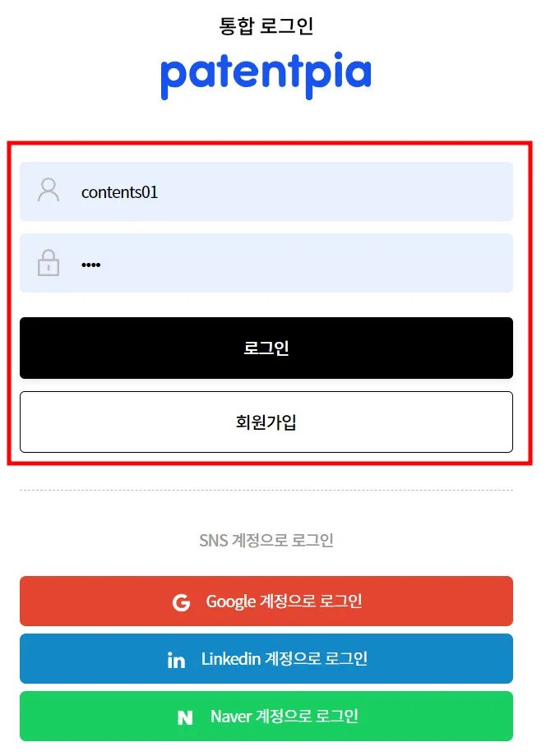Sign in with Google 계정으로 로그인

tap(266, 602)
